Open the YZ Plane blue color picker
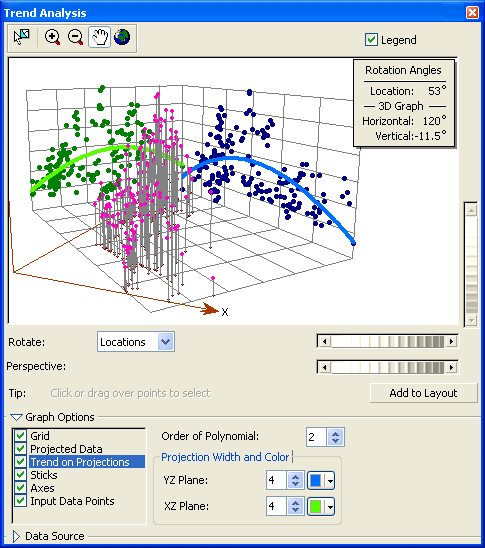This screenshot has width=485, height=548. point(321,481)
